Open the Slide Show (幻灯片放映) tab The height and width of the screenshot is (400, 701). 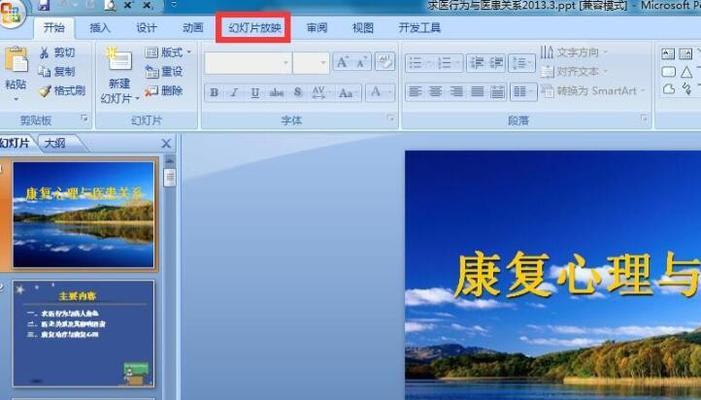tap(254, 28)
